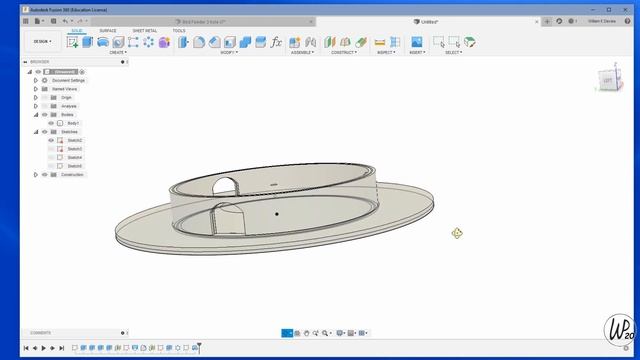640x360 pixels.
Task: Switch to the Sheet Metal tab
Action: tap(144, 31)
